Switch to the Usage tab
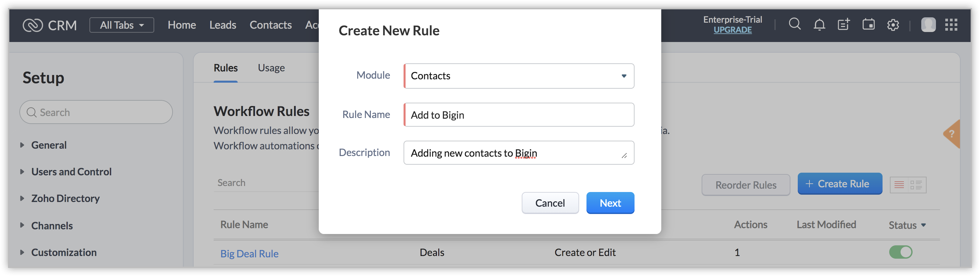Screen dimensions: 980x276 271,68
